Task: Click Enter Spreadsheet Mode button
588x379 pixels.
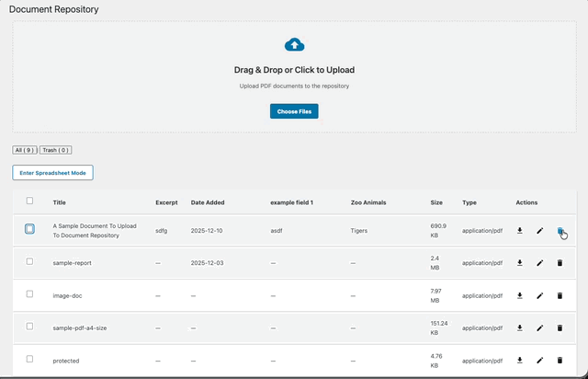Action: [52, 172]
